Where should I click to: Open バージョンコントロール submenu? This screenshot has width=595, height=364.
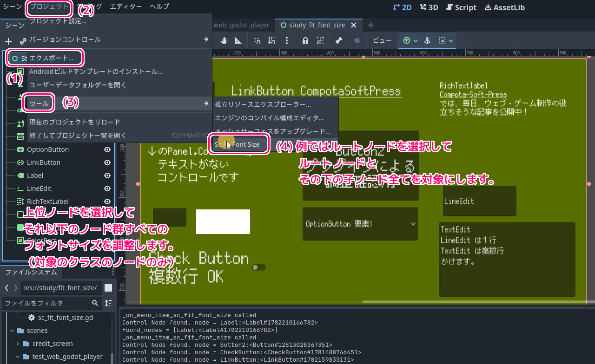coord(119,39)
